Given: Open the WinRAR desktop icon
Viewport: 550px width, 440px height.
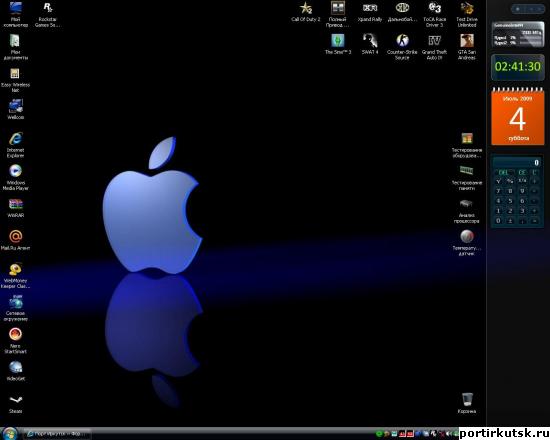Looking at the screenshot, I should pyautogui.click(x=15, y=208).
